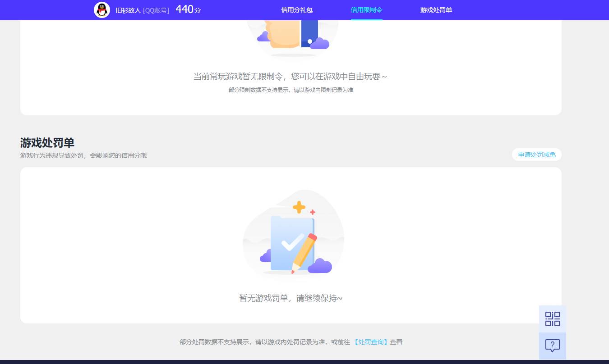Open the 游戏处罚单 navigation tab
The width and height of the screenshot is (609, 364).
[x=436, y=10]
